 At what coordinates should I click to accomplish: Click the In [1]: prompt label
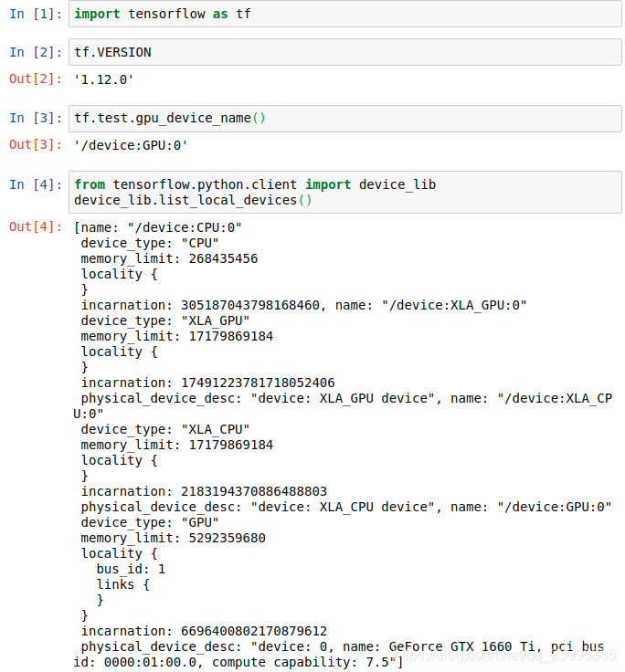click(x=36, y=14)
